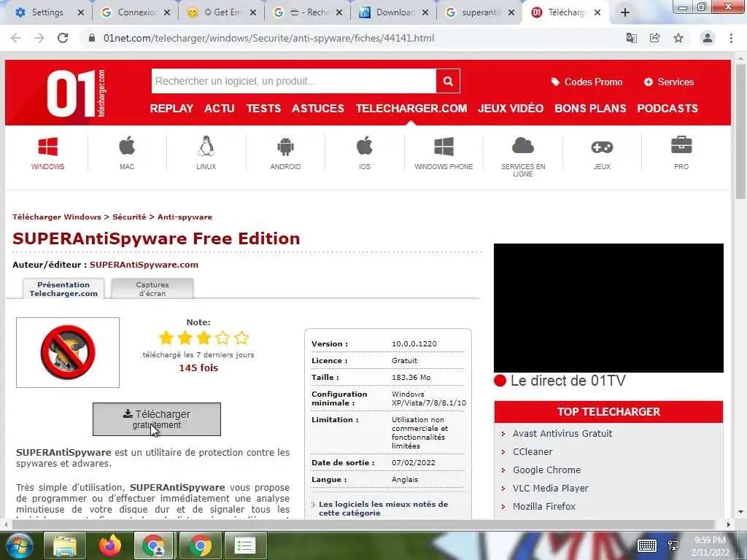Open the Services link in header
Viewport: 747px width, 560px height.
tap(669, 82)
